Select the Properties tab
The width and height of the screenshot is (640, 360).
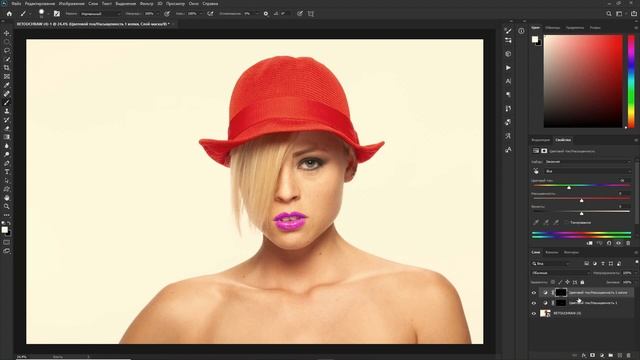click(x=563, y=140)
